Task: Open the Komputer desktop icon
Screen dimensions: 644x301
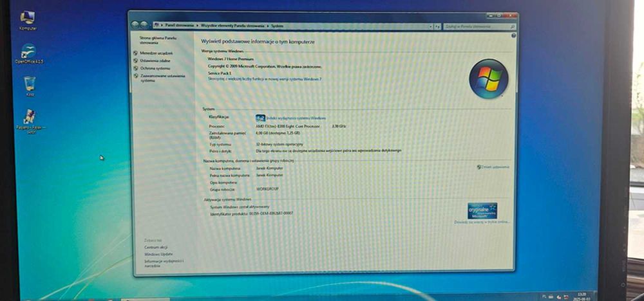Action: pyautogui.click(x=28, y=21)
